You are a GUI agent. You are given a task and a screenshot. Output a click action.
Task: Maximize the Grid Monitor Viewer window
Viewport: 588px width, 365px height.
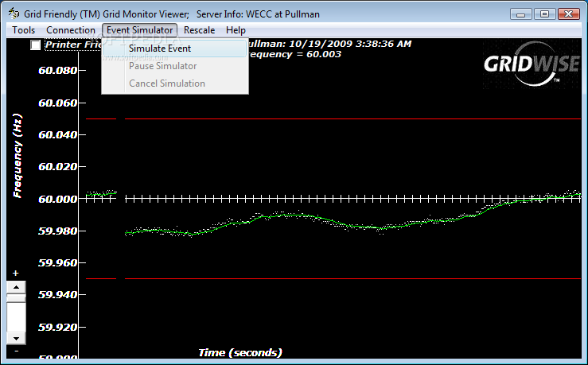pyautogui.click(x=544, y=14)
